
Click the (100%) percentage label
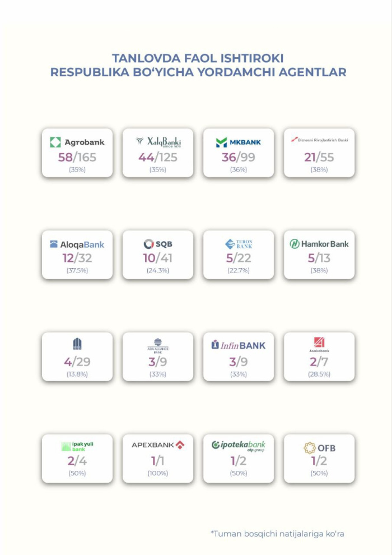[158, 474]
